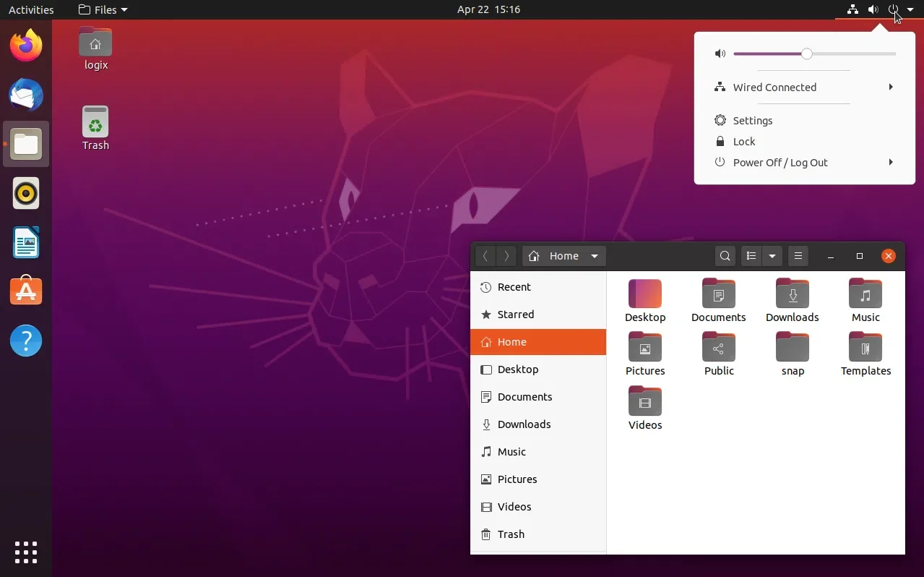The image size is (924, 577).
Task: Click the power icon in top bar
Action: tap(894, 9)
